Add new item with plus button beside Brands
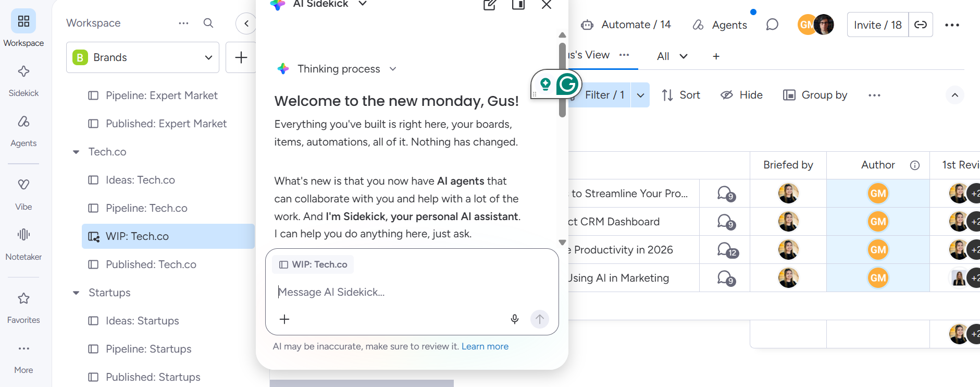The width and height of the screenshot is (980, 387). coord(241,57)
